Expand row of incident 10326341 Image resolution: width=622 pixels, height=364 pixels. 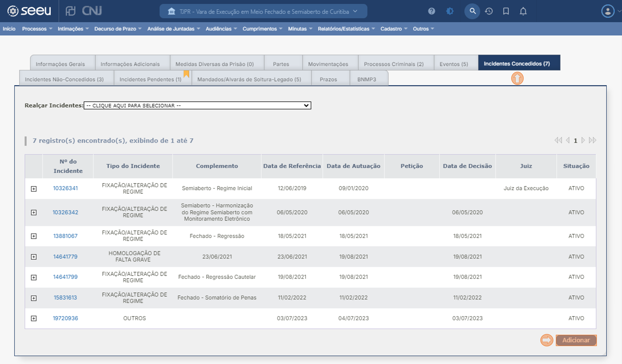[34, 189]
